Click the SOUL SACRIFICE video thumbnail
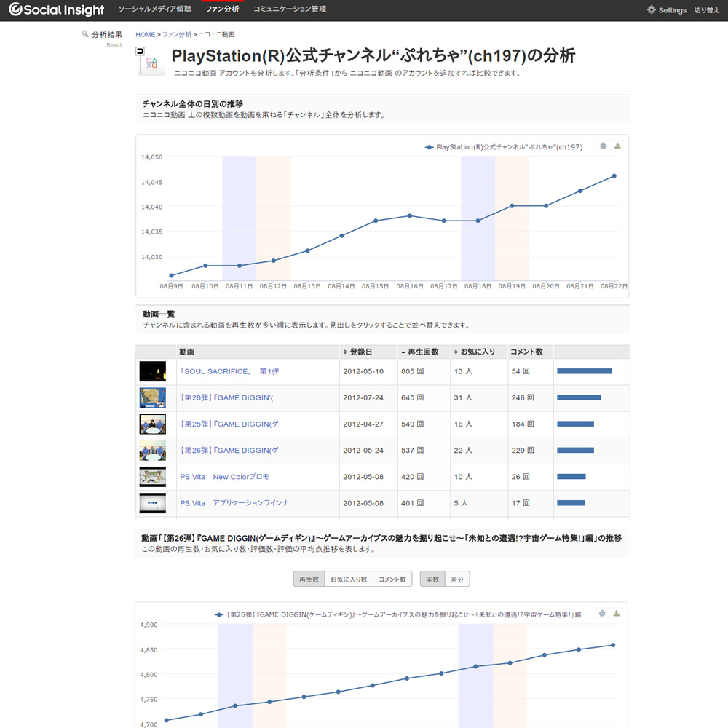Screen dimensions: 728x728 coord(153,371)
